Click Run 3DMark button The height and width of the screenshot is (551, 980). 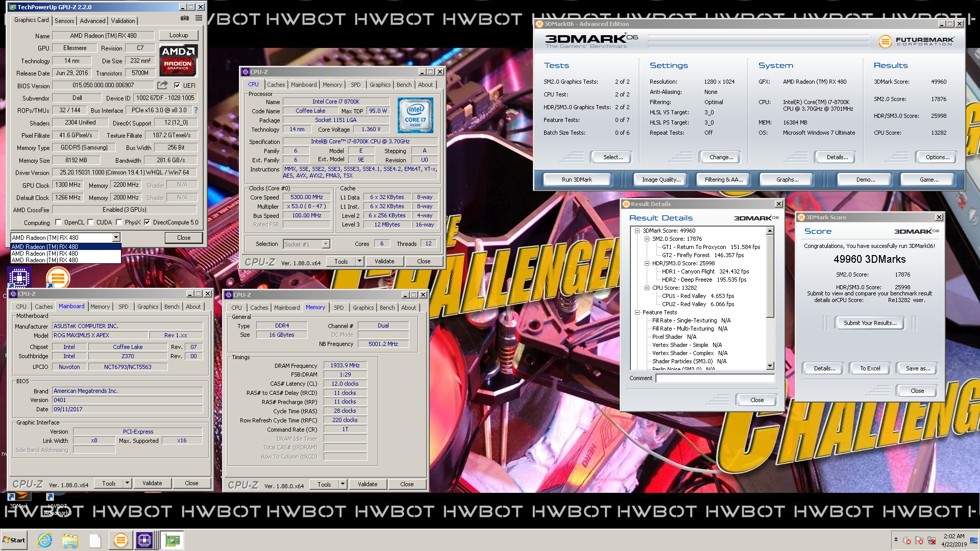tap(577, 180)
